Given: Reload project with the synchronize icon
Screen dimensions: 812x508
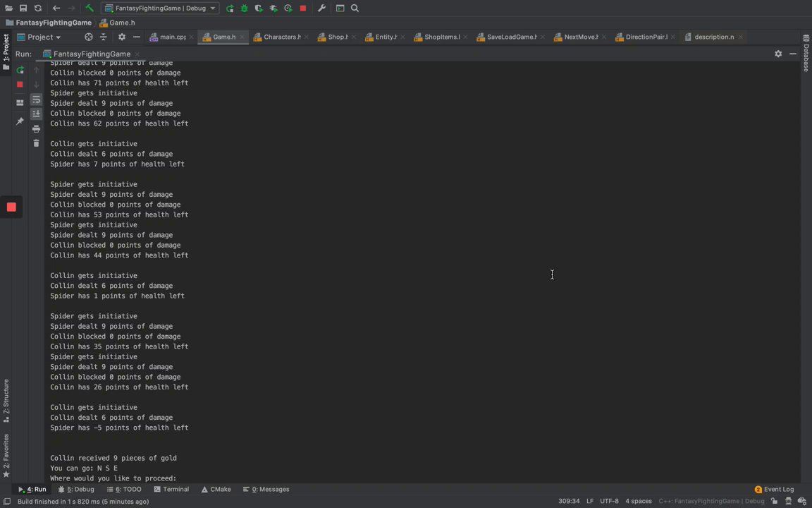Looking at the screenshot, I should point(38,8).
